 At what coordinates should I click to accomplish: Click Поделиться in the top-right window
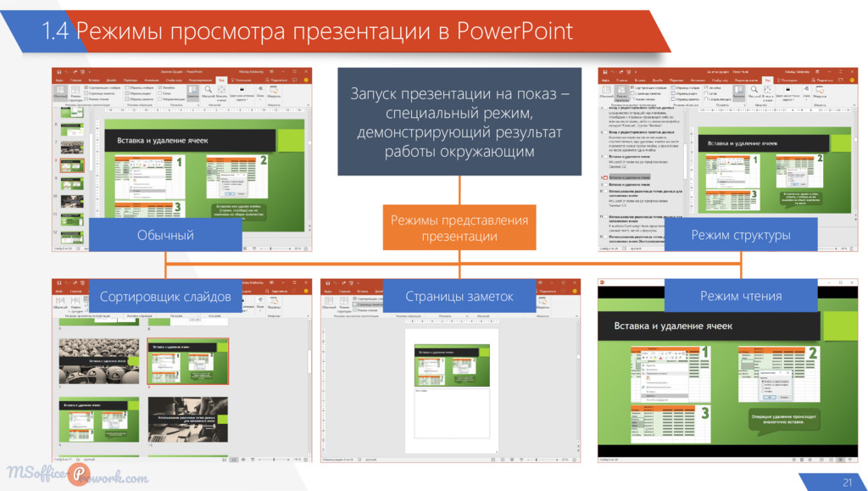822,80
